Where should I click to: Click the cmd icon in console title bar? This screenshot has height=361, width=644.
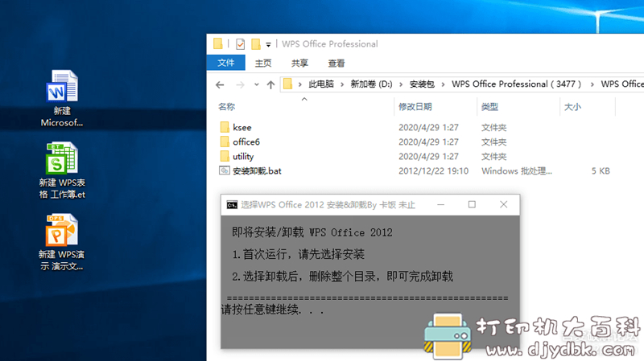tap(232, 205)
